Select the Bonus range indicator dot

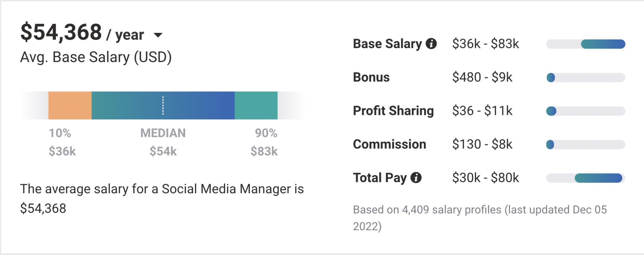click(550, 78)
